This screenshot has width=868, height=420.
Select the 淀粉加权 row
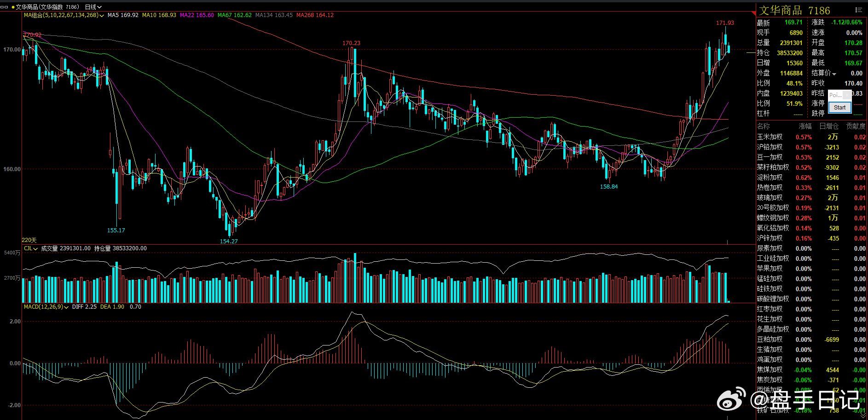tap(812, 178)
